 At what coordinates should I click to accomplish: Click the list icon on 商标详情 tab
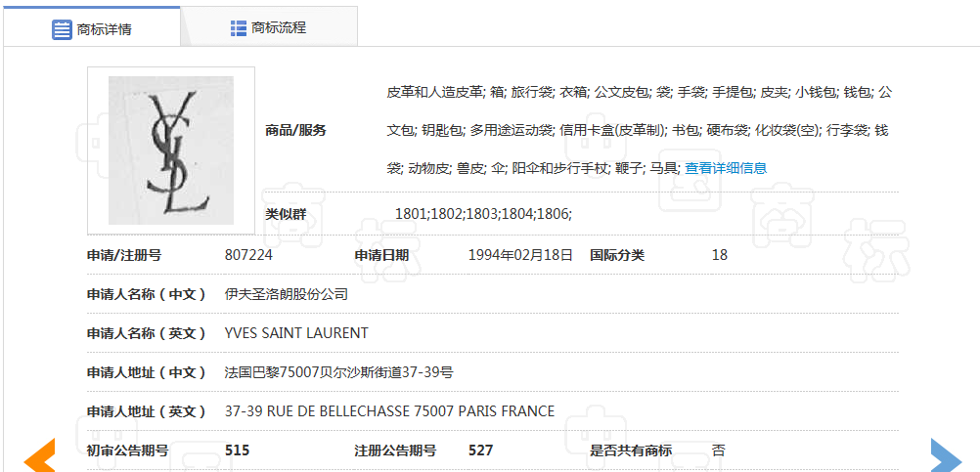[x=62, y=28]
